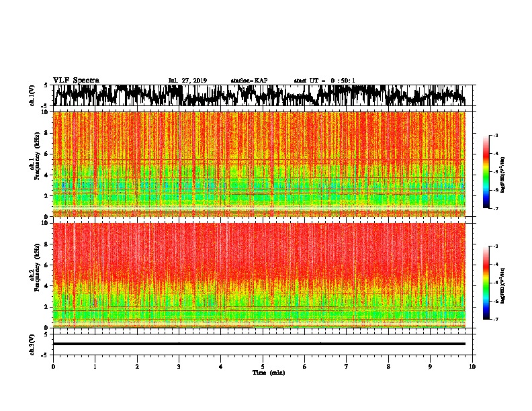Click time axis tick label "1"
Viewport: 532px width, 411px height.
95,367
